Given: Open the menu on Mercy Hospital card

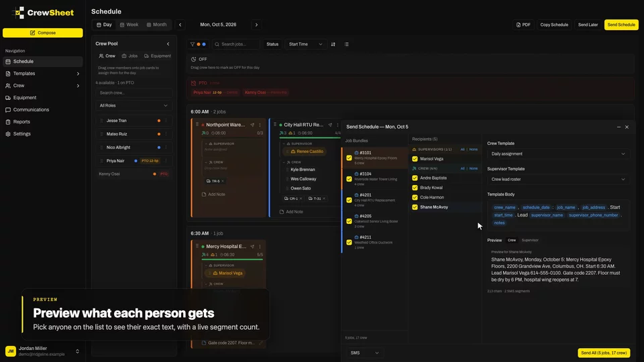Looking at the screenshot, I should pos(260,247).
